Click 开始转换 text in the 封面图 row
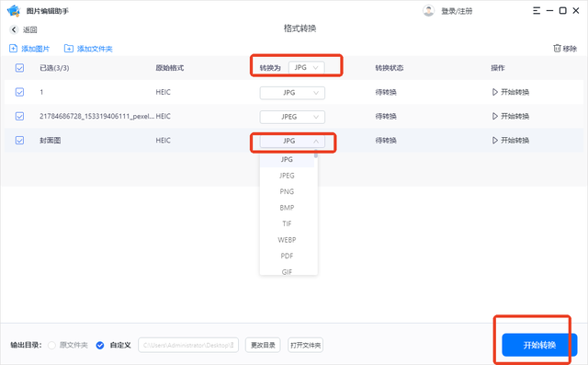Viewport: 588px width, 365px height. point(514,141)
